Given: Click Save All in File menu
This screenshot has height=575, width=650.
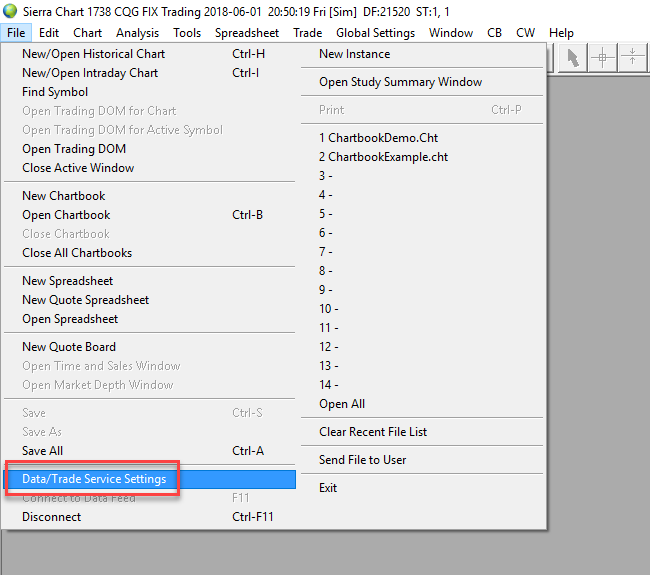Looking at the screenshot, I should pos(43,451).
